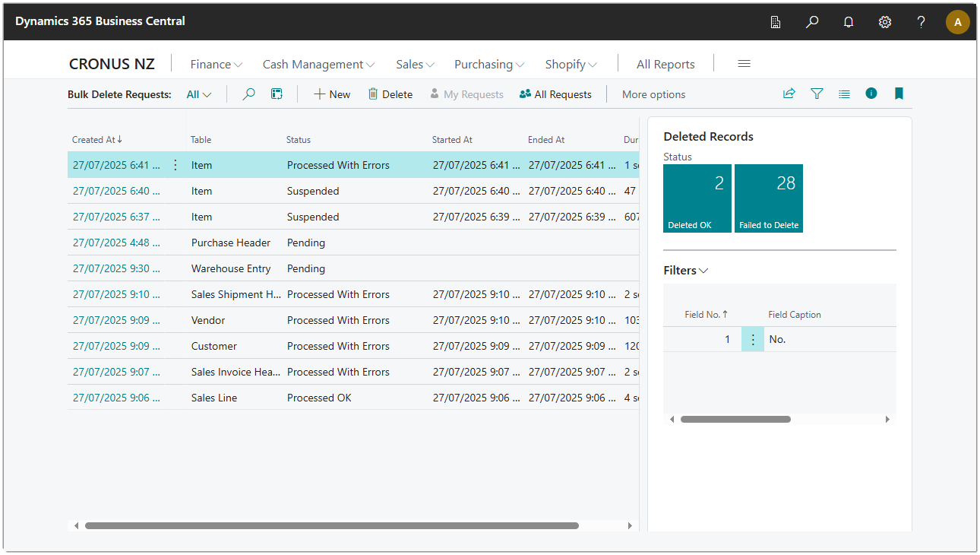Click the greyed My Requests action
980x555 pixels.
[x=466, y=94]
